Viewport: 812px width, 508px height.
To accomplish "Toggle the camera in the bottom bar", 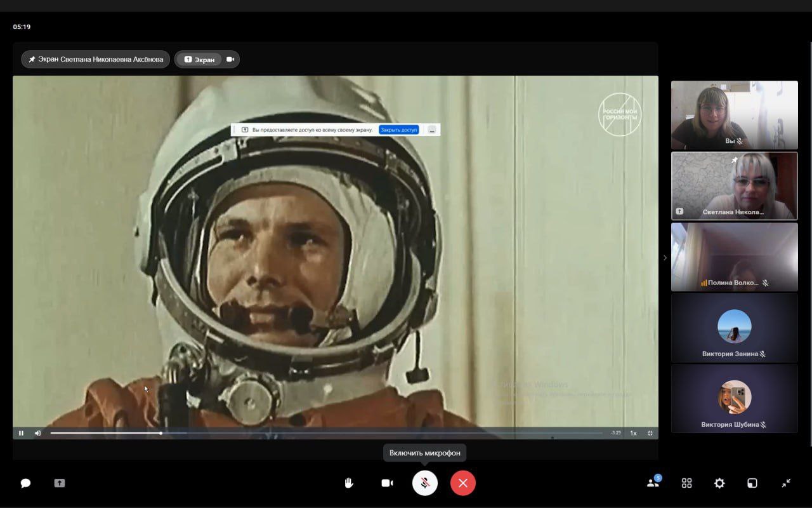I will click(387, 483).
